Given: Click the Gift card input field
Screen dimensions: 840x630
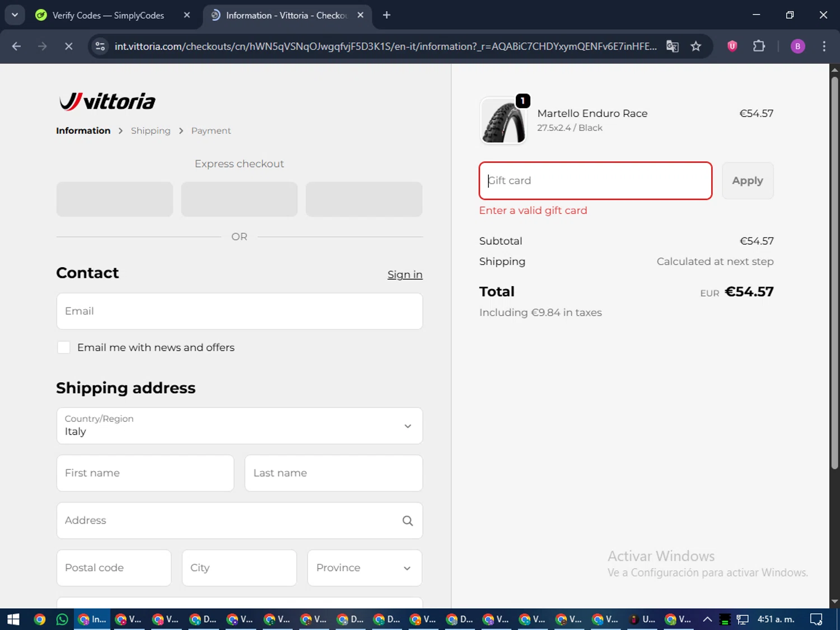Looking at the screenshot, I should coord(595,181).
